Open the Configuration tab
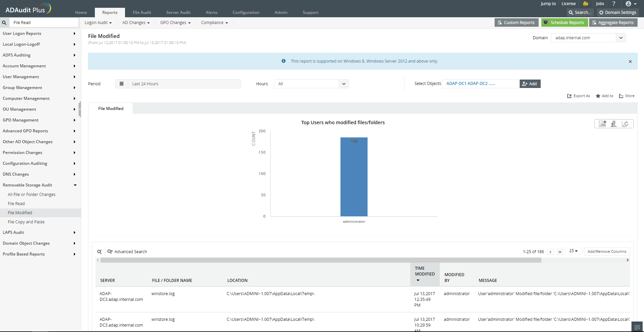 (246, 13)
